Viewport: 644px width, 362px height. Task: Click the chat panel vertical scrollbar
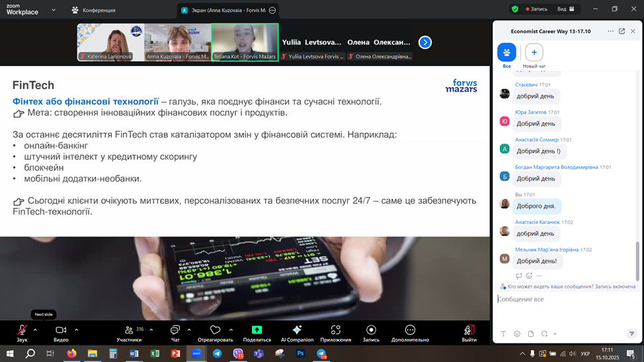pyautogui.click(x=637, y=261)
